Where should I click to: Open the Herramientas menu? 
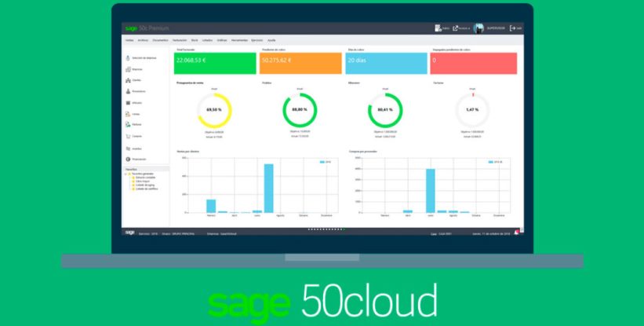(239, 40)
